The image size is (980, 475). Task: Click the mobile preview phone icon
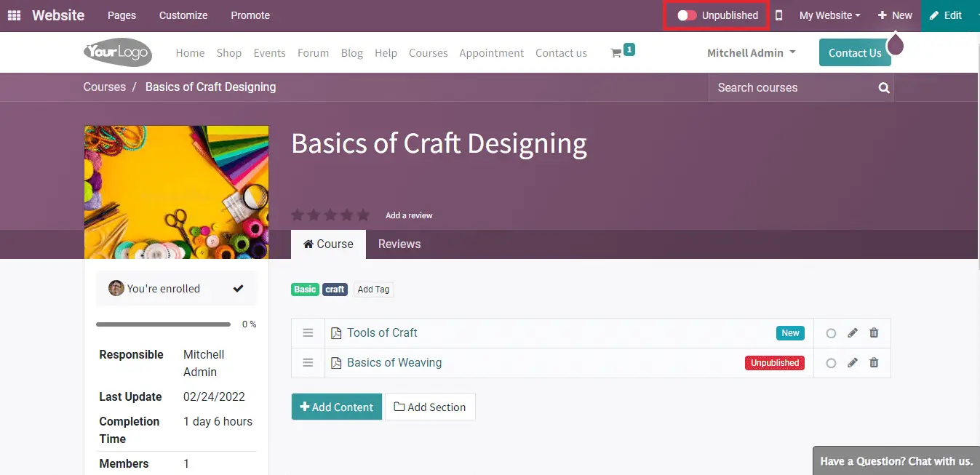tap(778, 15)
